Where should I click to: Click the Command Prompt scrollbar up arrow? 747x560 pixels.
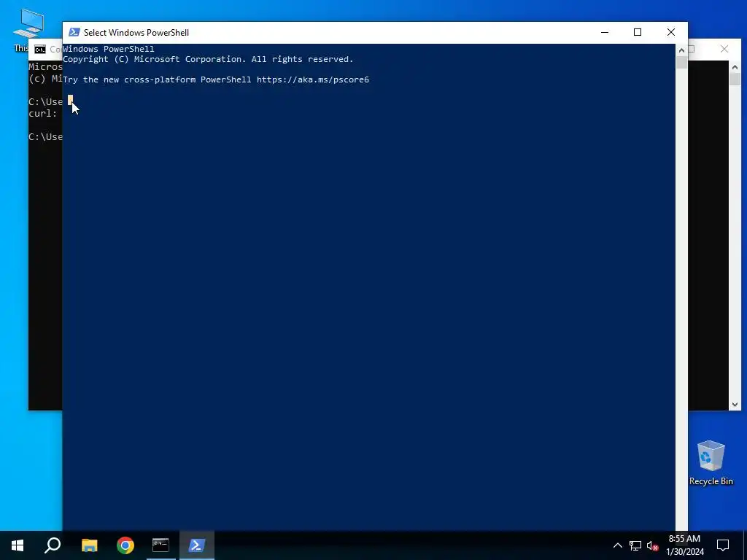coord(735,67)
